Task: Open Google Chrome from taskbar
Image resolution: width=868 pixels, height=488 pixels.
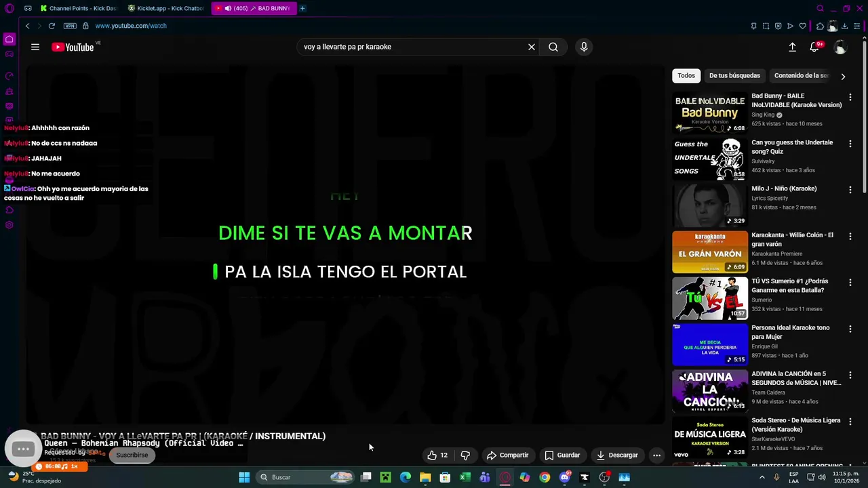Action: 545,477
